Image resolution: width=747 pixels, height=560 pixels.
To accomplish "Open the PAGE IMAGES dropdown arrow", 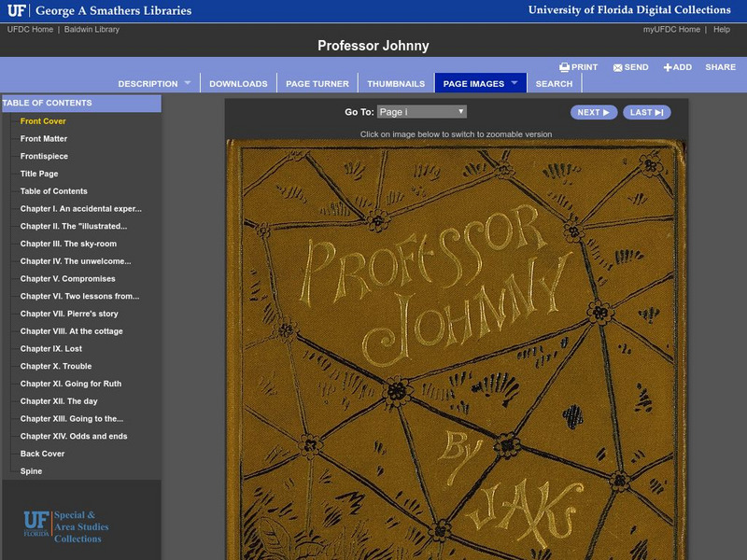I will pos(514,82).
